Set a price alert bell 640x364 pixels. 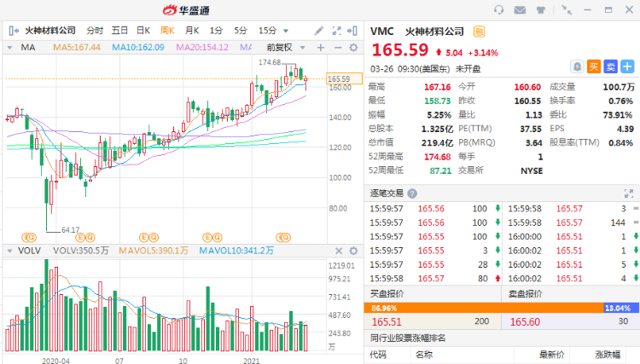577,66
